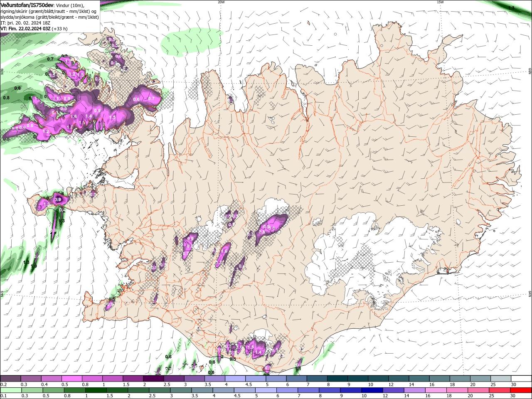
Task: Pick the light lavender swatch labeled 4 in upper legend
Action: point(235,379)
